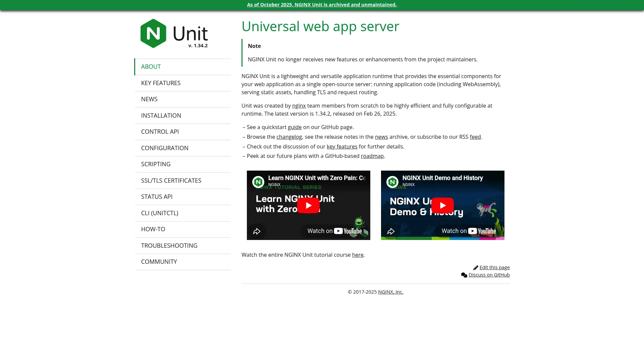Click the 'Unit' wordmark in logo
This screenshot has width=644, height=362.
[190, 34]
